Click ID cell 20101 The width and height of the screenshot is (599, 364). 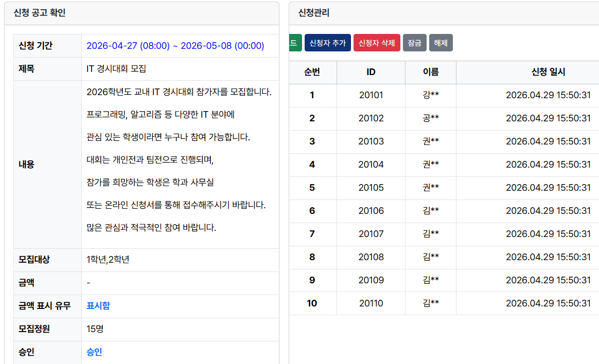click(371, 95)
